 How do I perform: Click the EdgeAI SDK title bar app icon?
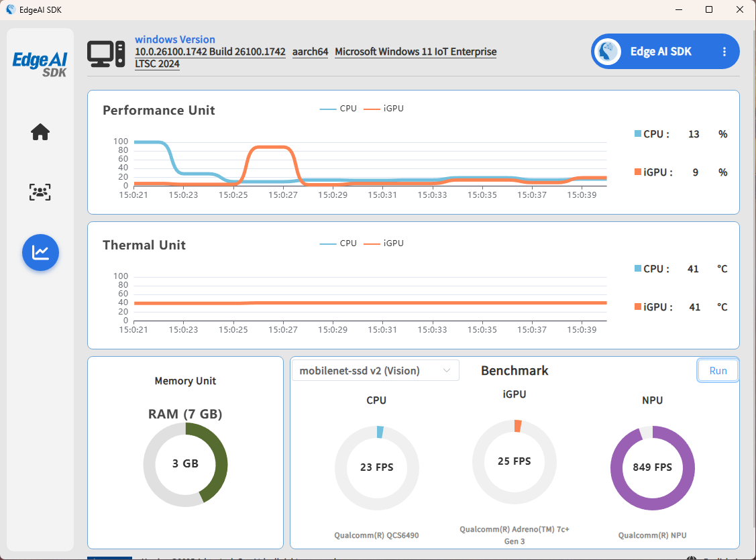point(11,9)
